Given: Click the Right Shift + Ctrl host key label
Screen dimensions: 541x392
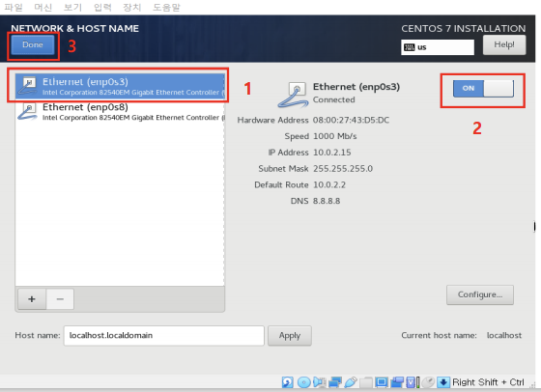Looking at the screenshot, I should tap(488, 382).
